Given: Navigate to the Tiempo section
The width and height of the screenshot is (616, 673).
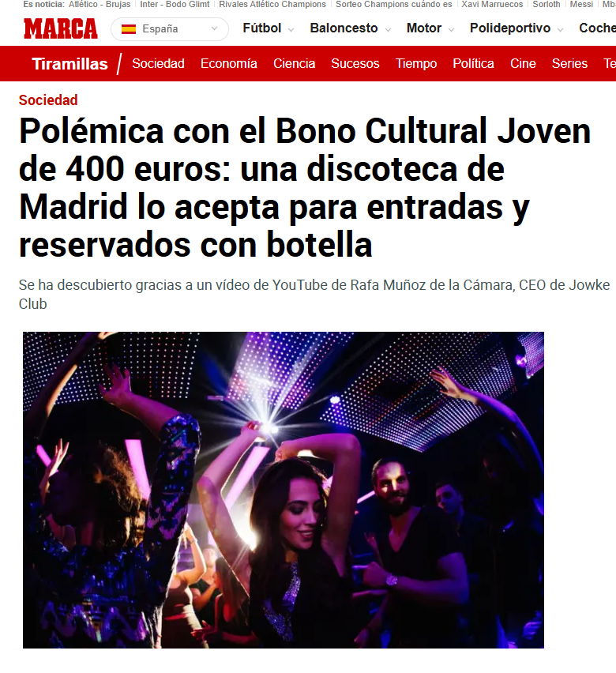Looking at the screenshot, I should pyautogui.click(x=416, y=63).
